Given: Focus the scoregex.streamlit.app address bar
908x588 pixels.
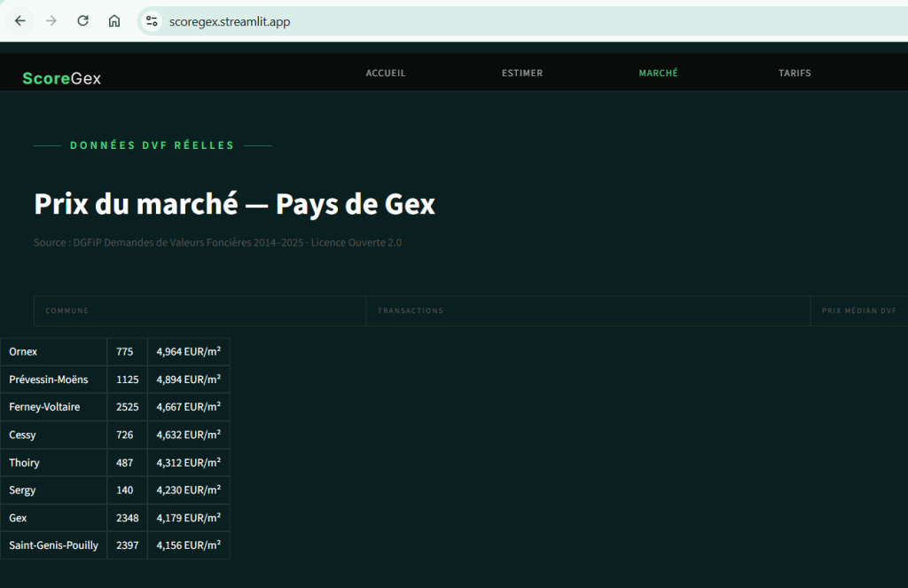Looking at the screenshot, I should click(521, 21).
